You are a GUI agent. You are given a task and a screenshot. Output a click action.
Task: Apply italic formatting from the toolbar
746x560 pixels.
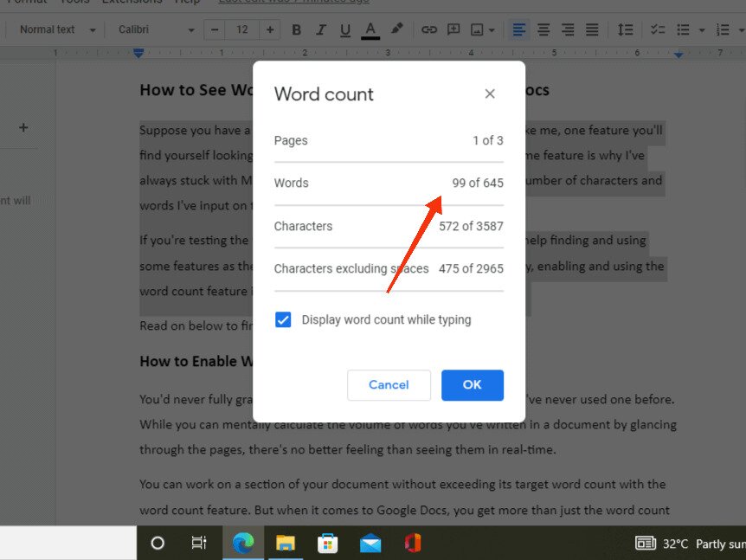click(321, 30)
